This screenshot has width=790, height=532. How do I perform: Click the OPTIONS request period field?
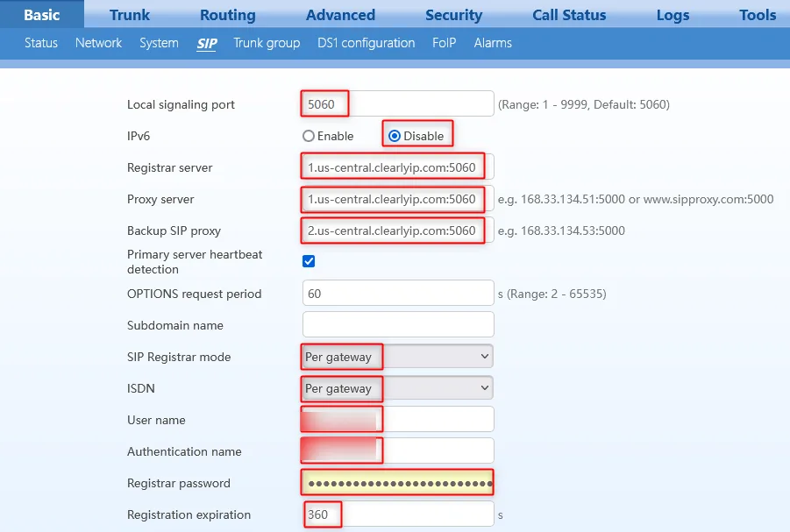point(398,294)
